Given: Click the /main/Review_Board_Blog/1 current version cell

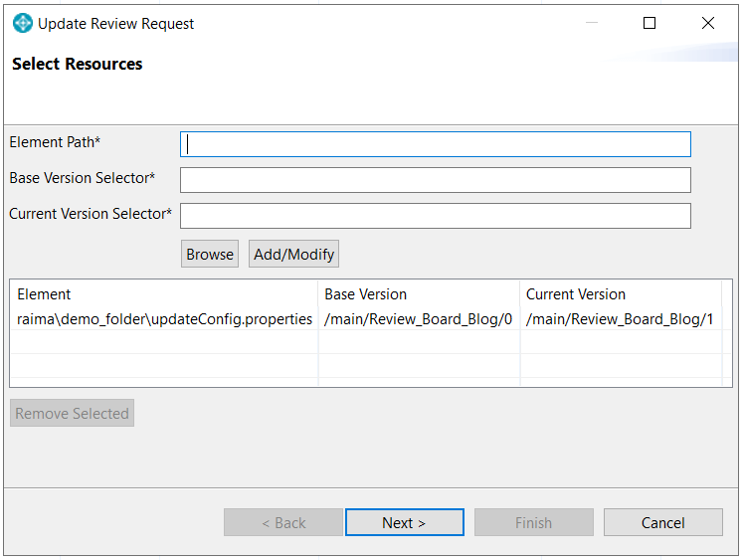Looking at the screenshot, I should pos(620,319).
